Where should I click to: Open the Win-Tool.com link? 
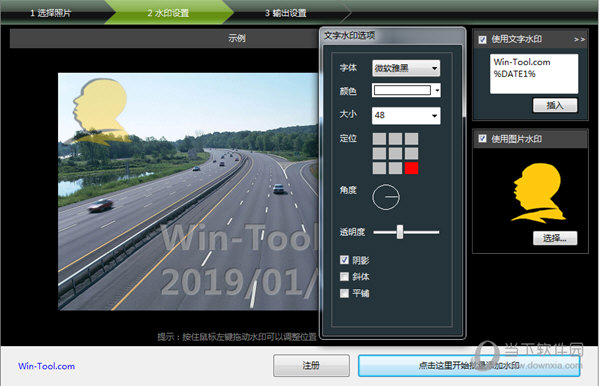pyautogui.click(x=47, y=366)
